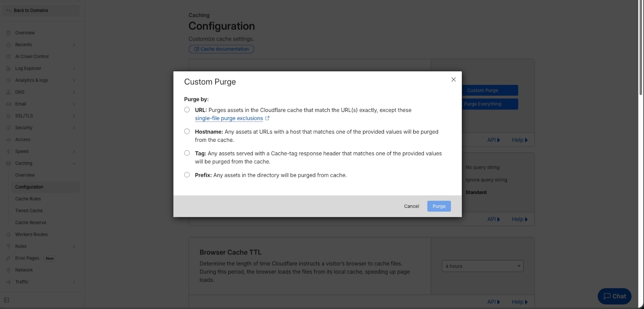The width and height of the screenshot is (644, 309).
Task: Click API link in Browser Cache TTL card
Action: [493, 302]
